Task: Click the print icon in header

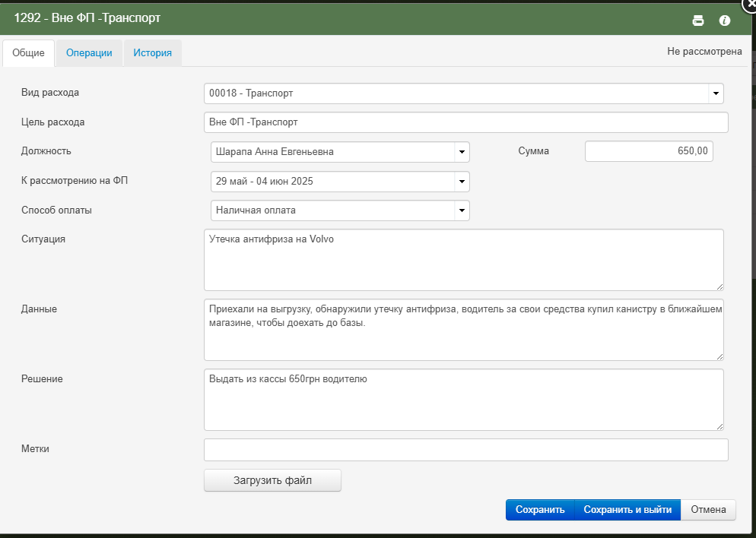Action: coord(697,21)
